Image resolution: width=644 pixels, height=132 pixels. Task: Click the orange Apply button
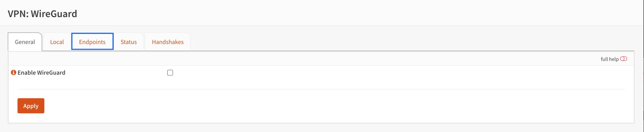(x=31, y=106)
